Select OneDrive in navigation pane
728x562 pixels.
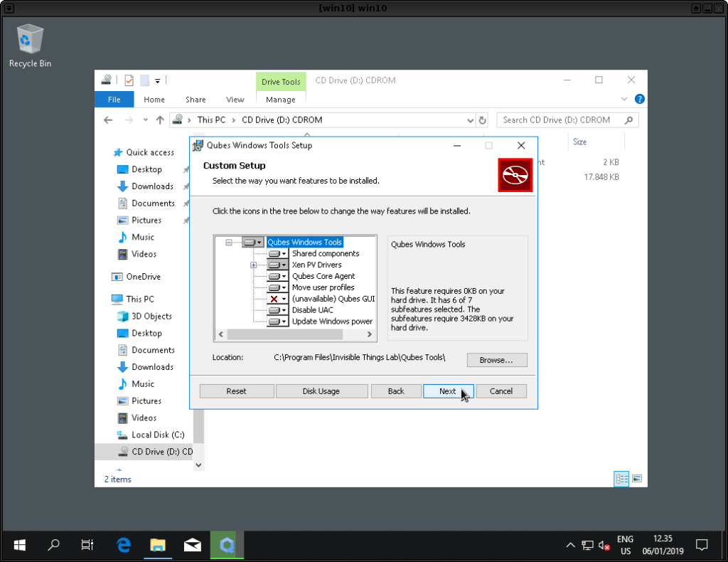coord(143,277)
